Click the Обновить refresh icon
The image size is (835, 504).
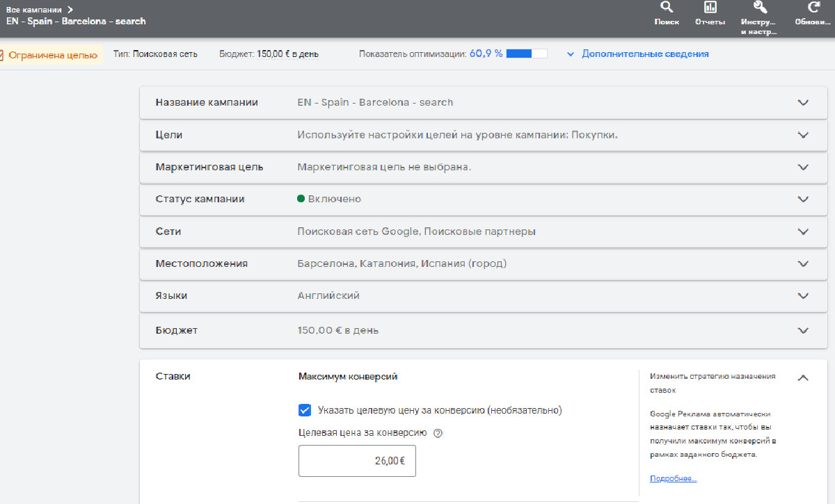click(x=813, y=8)
